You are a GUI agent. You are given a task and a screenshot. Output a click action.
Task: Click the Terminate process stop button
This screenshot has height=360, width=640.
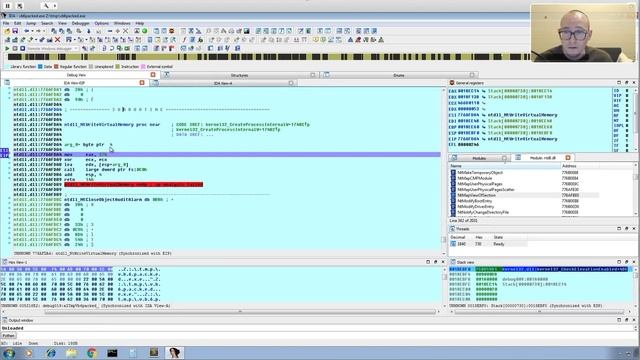22,48
